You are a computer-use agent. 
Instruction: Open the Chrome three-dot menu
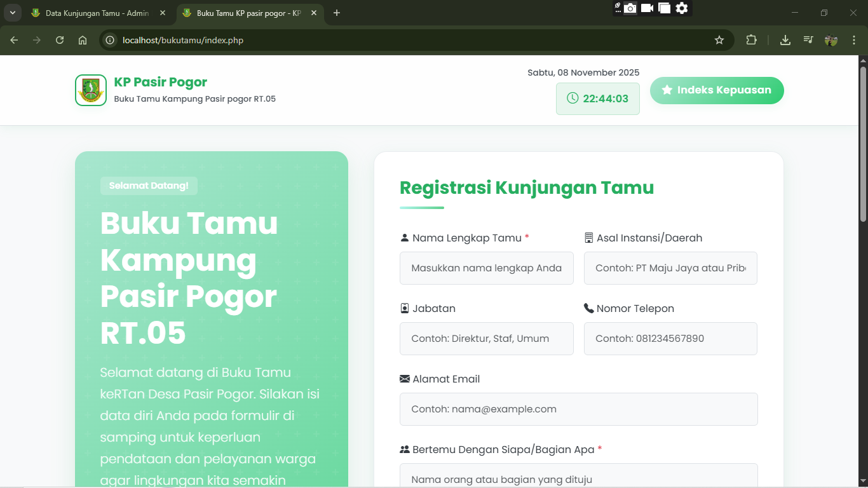(x=854, y=39)
